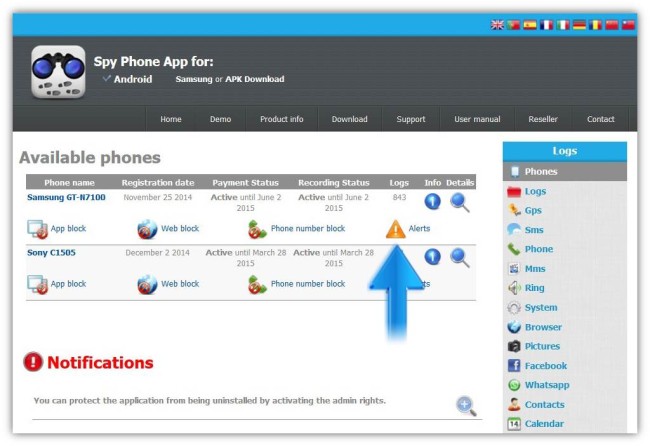650x446 pixels.
Task: Open the User manual page
Action: click(477, 119)
